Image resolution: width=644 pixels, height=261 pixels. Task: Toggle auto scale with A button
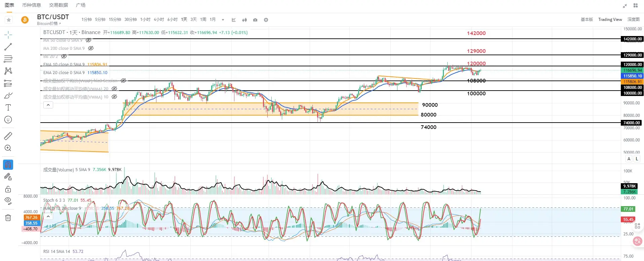[x=629, y=159]
